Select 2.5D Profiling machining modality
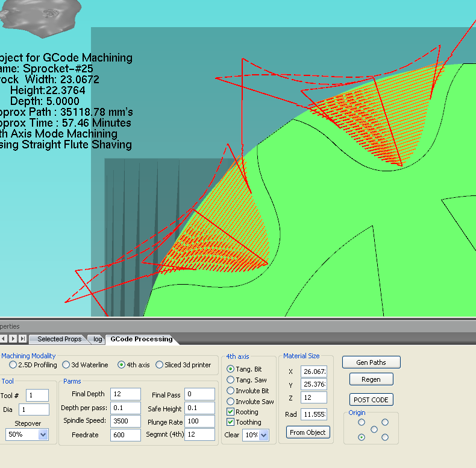This screenshot has height=468, width=476. click(13, 365)
